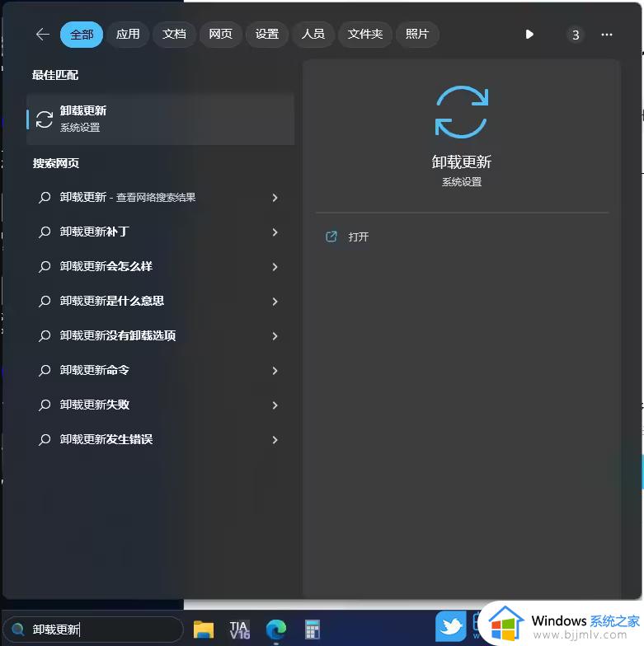This screenshot has width=644, height=646.
Task: Select the 卸载更新没有卸载选项 web suggestion
Action: click(x=160, y=336)
